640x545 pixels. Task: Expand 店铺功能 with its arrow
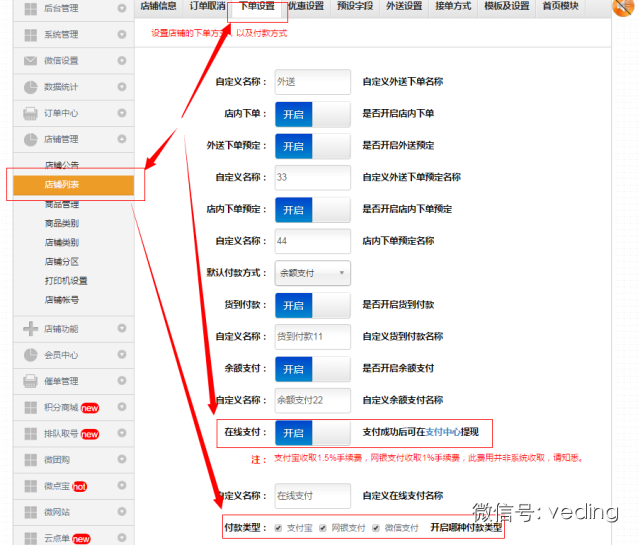[122, 328]
